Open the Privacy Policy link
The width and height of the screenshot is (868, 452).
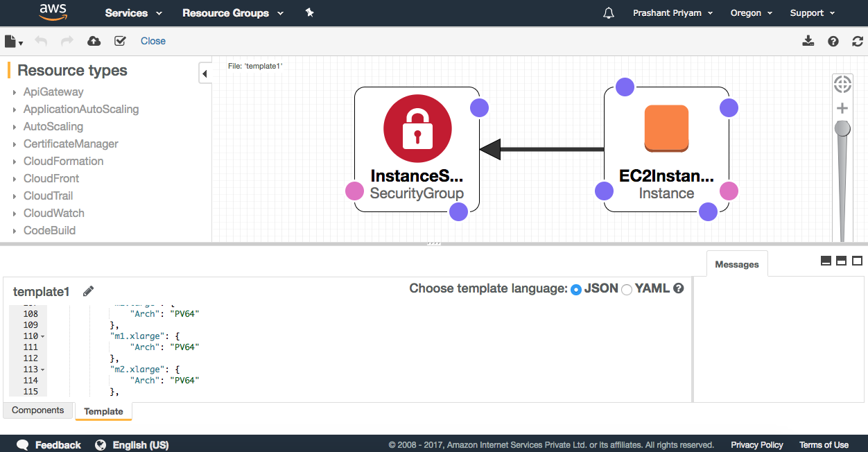tap(757, 445)
